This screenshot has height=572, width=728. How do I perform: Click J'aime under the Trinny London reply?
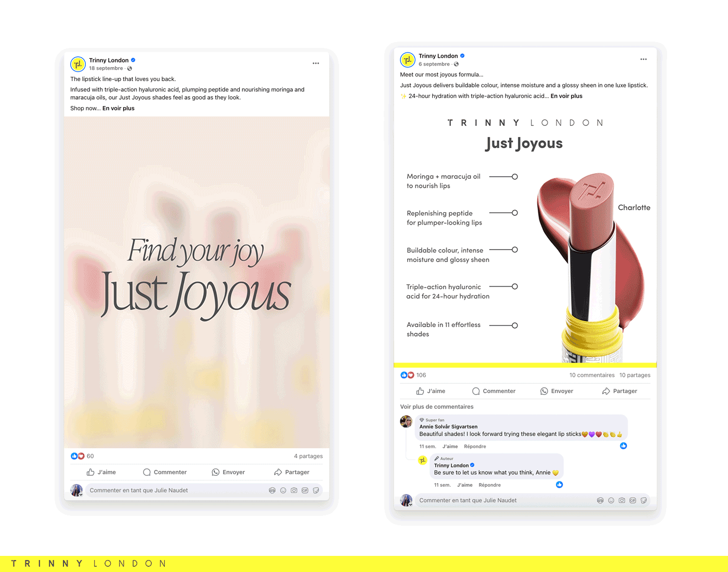(465, 485)
